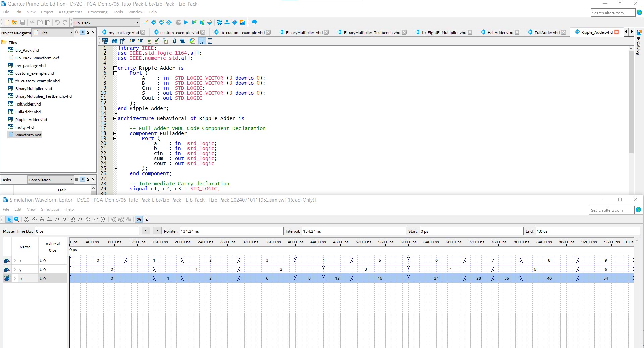Image resolution: width=644 pixels, height=348 pixels.
Task: Close the Ripple_Adder.vhd tab
Action: coord(616,32)
